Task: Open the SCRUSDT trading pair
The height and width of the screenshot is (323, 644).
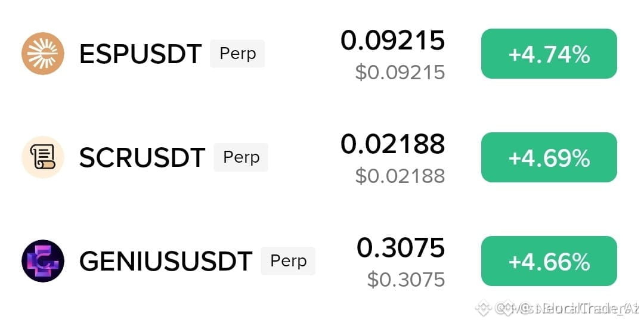Action: click(x=142, y=157)
